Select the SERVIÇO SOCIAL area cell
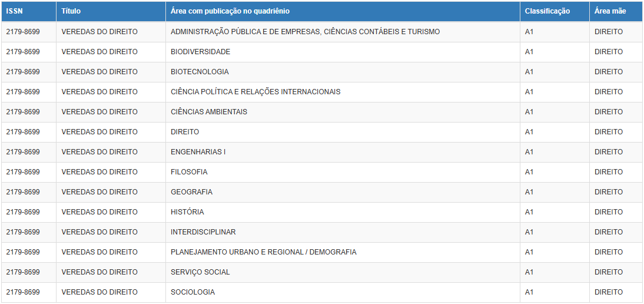Image resolution: width=644 pixels, height=304 pixels. point(200,272)
